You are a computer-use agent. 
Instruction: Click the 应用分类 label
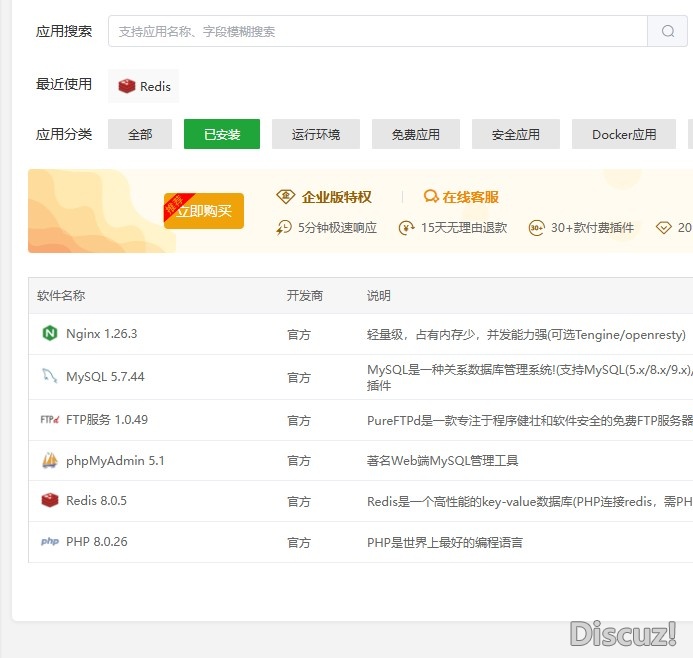[x=64, y=134]
